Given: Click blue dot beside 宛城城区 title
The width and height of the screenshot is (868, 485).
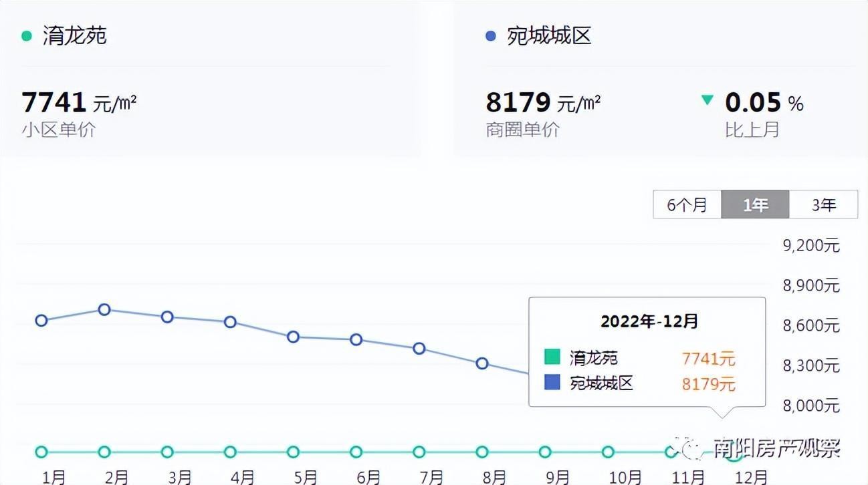Looking at the screenshot, I should point(491,36).
